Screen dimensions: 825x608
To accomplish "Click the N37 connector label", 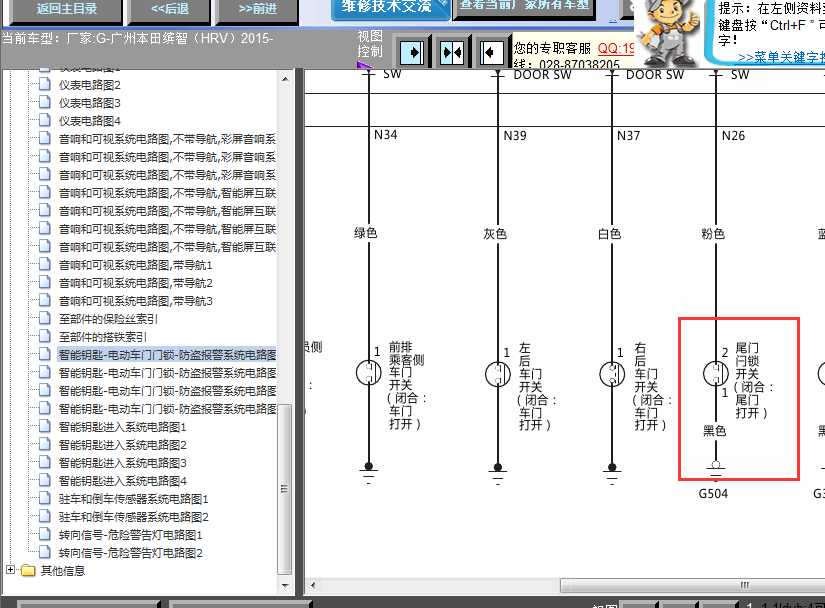I will coord(628,136).
